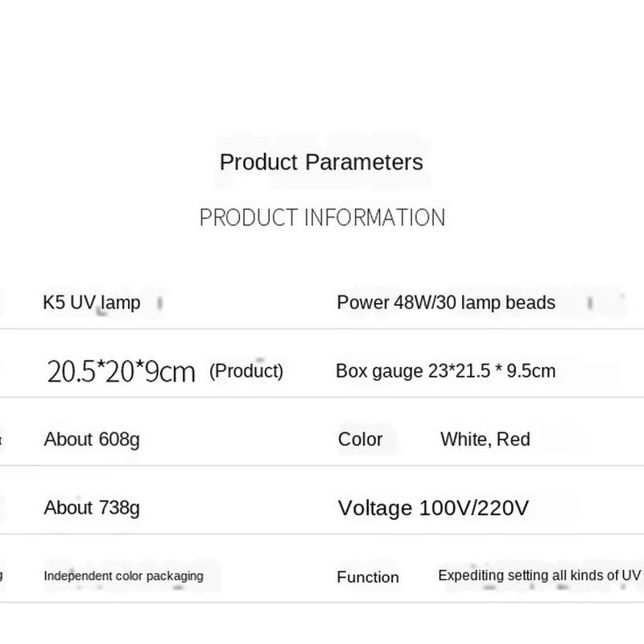Click the "PRODUCT INFORMATION" uppercase subtitle

point(322,217)
